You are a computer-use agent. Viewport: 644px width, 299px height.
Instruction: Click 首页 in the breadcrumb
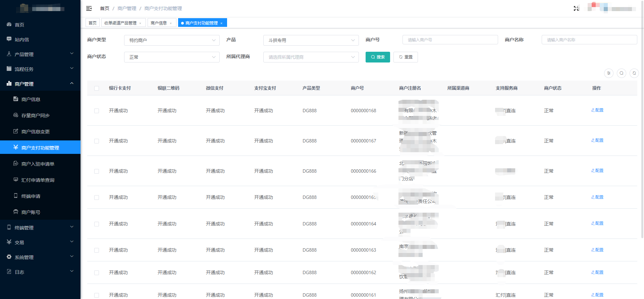[x=105, y=8]
